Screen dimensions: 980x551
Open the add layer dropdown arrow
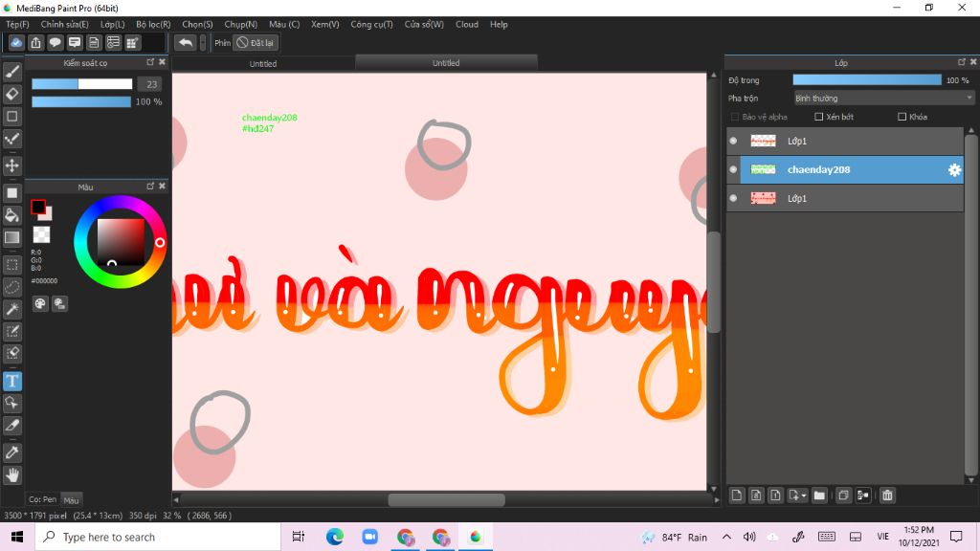[x=804, y=496]
